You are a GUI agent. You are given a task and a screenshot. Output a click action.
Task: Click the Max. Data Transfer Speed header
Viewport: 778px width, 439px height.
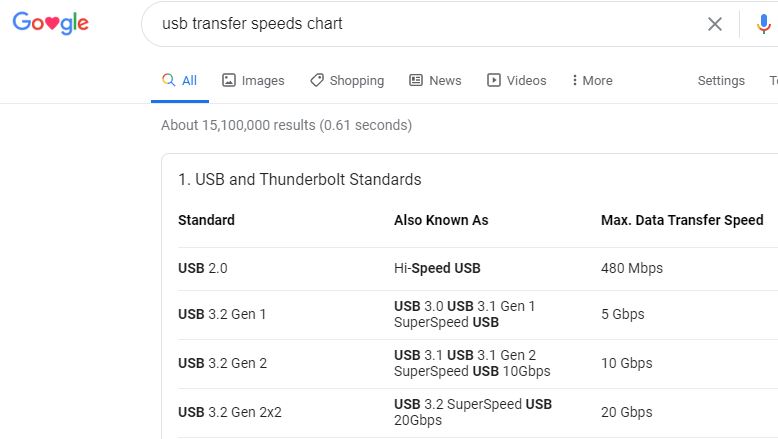pos(682,220)
